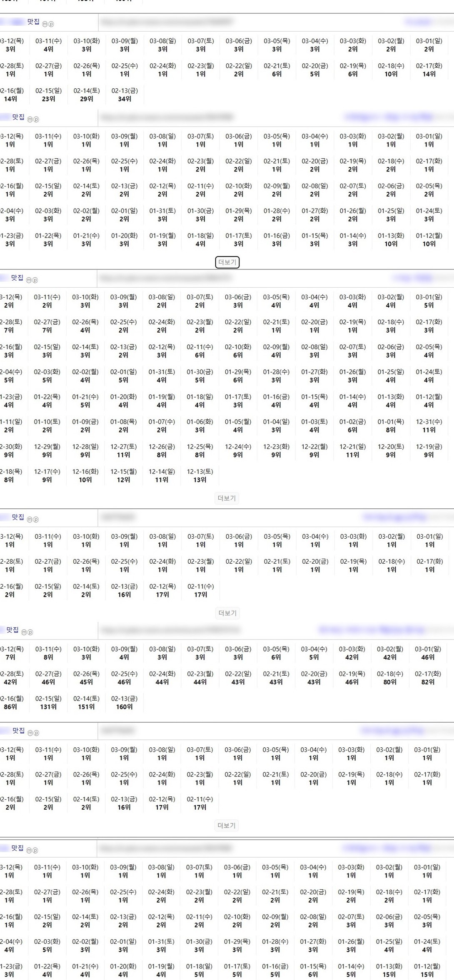Click the ⓟ icon in the topmost 맛집 header
454x980 pixels.
pos(51,24)
